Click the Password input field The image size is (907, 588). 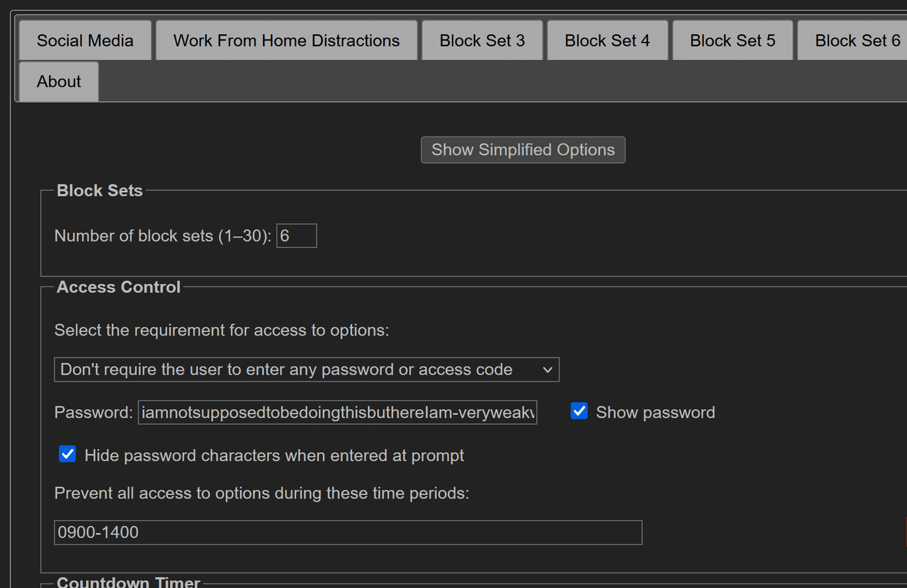point(337,412)
